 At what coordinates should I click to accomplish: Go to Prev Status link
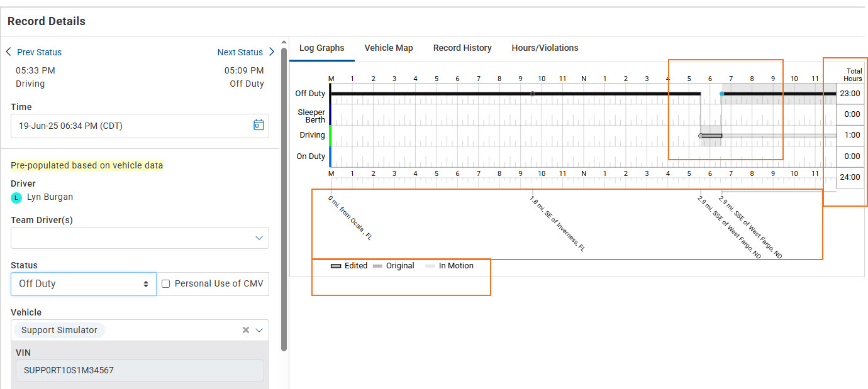click(x=39, y=52)
